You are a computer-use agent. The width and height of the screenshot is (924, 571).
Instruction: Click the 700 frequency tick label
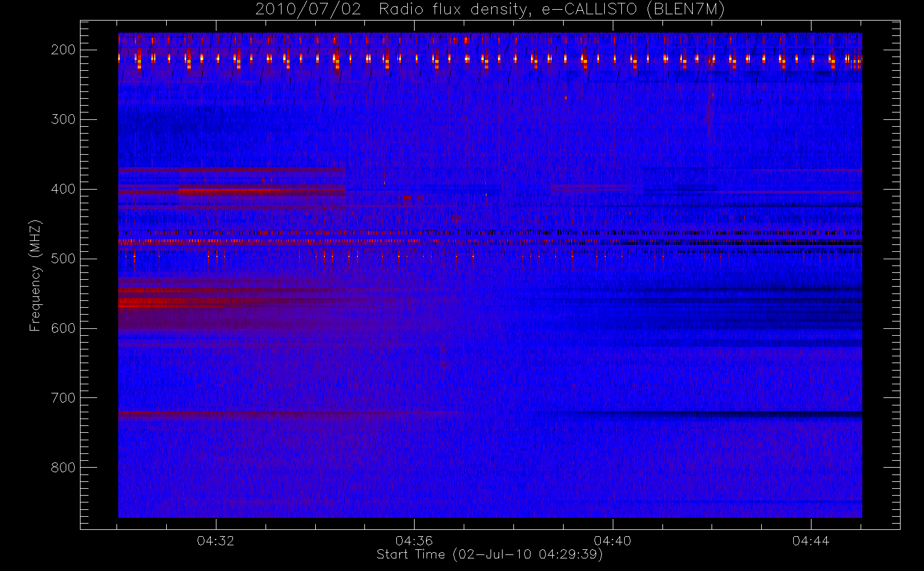tap(63, 398)
